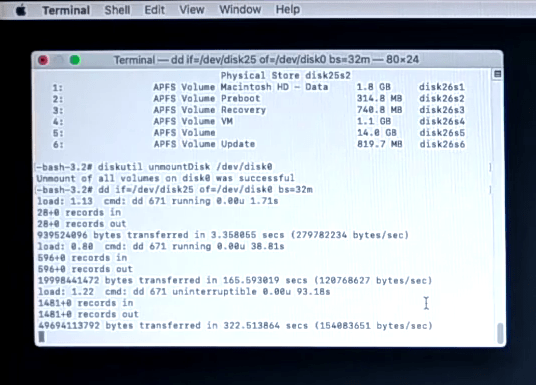Click the '19998441472 bytes transferred' line
536x385 pixels.
[235, 280]
